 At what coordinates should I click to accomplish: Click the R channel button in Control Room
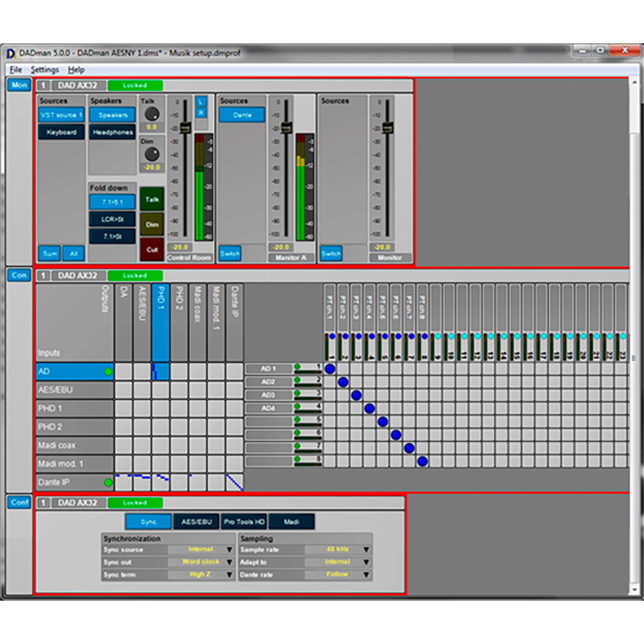pyautogui.click(x=201, y=113)
